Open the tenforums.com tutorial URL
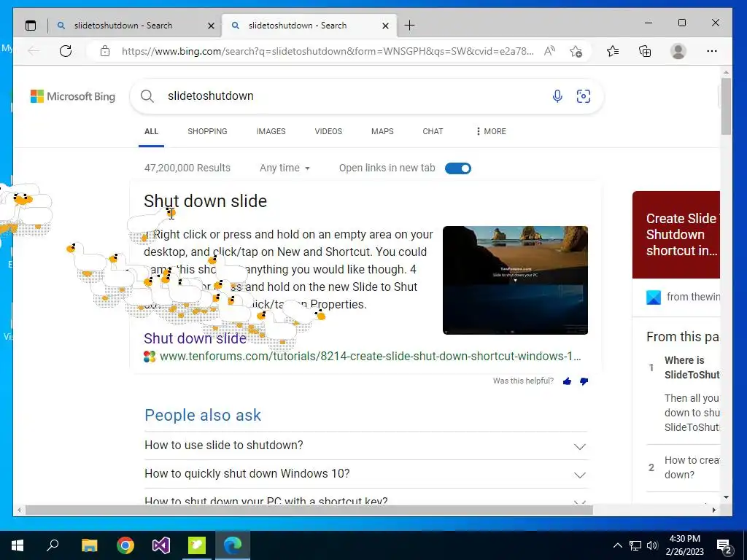This screenshot has height=560, width=747. 370,356
